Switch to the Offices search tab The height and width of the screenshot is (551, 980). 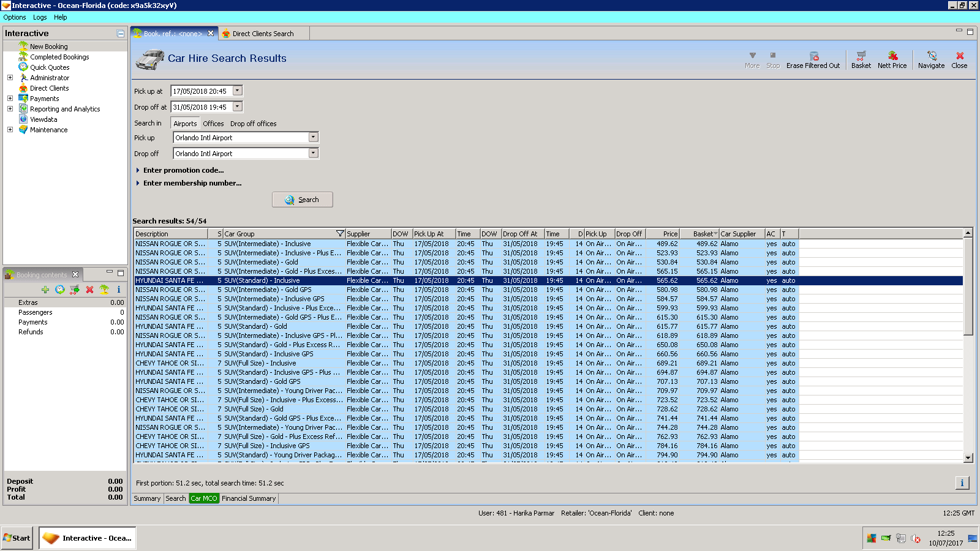[x=213, y=124]
